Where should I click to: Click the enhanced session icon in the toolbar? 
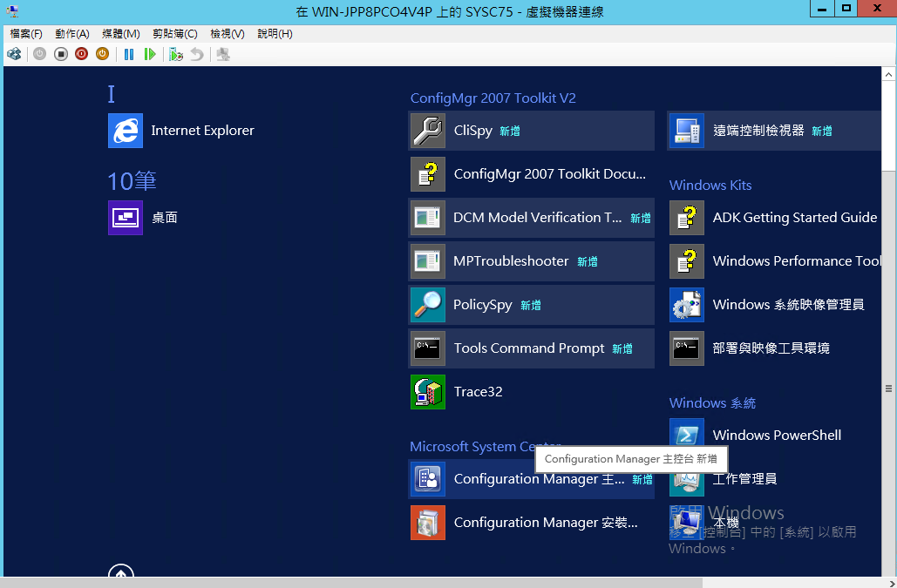tap(223, 54)
